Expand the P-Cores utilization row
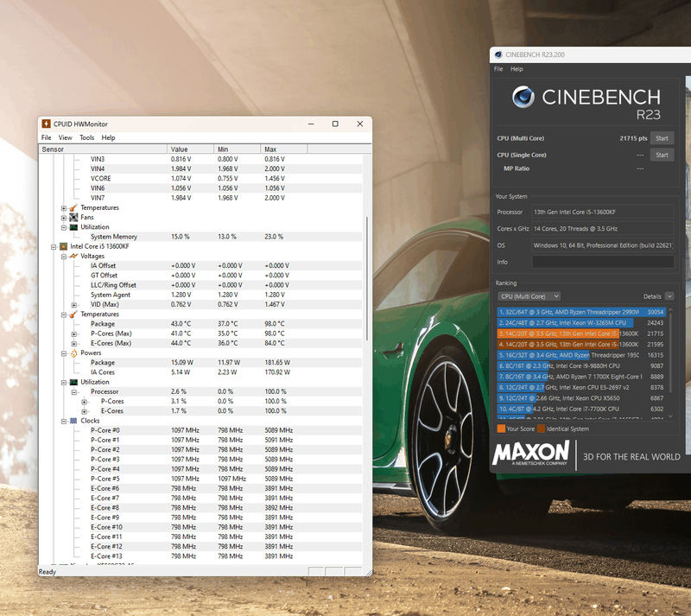691x616 pixels. pos(84,402)
